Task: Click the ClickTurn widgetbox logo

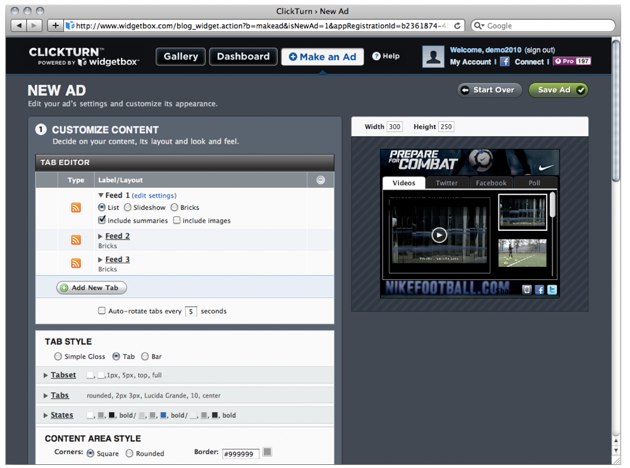Action: [84, 56]
